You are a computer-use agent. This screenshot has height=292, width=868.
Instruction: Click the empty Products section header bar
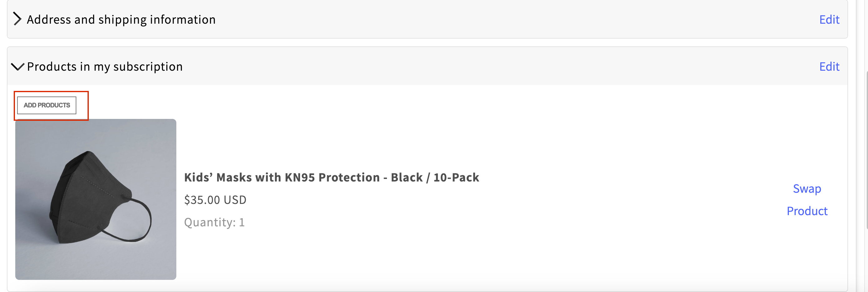(499, 66)
